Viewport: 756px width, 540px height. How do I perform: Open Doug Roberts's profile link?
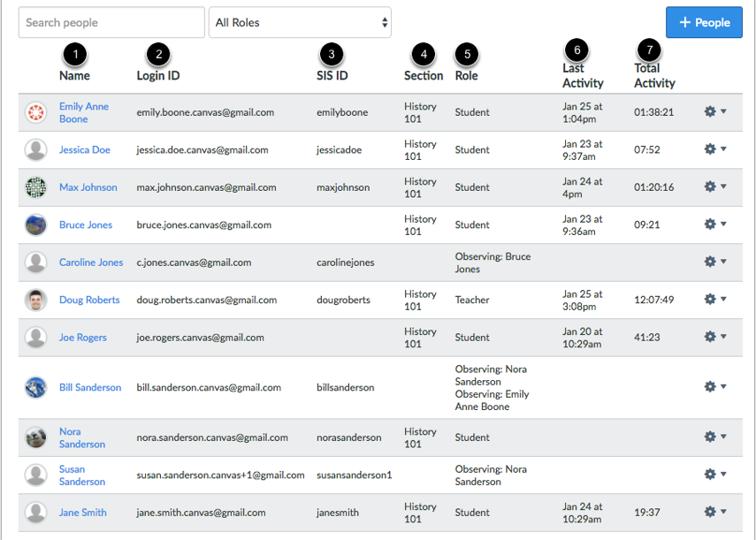pos(89,300)
